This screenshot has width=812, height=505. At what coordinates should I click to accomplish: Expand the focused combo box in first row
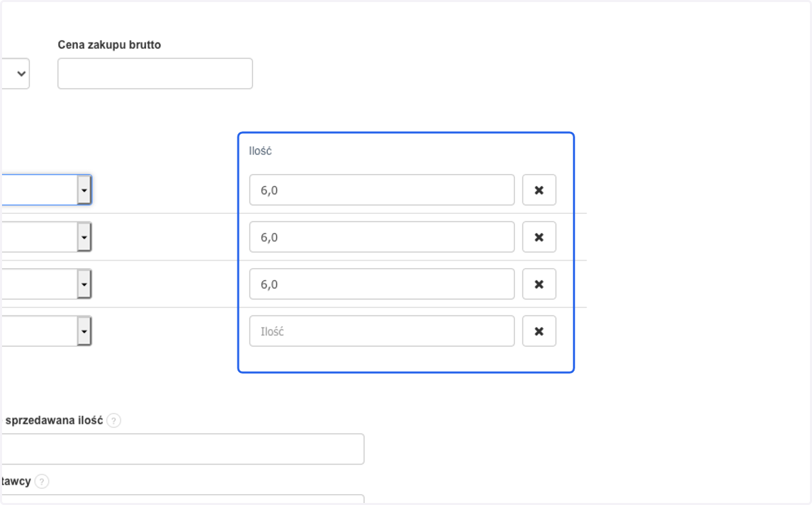pos(84,190)
